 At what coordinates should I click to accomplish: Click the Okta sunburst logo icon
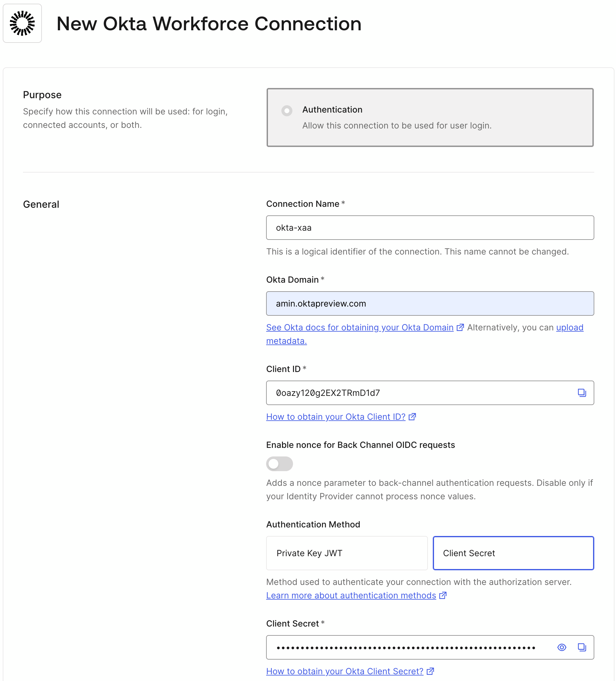pyautogui.click(x=22, y=23)
